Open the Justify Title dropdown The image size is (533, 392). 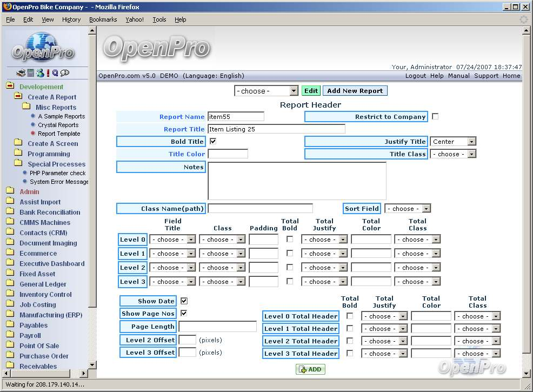(453, 142)
